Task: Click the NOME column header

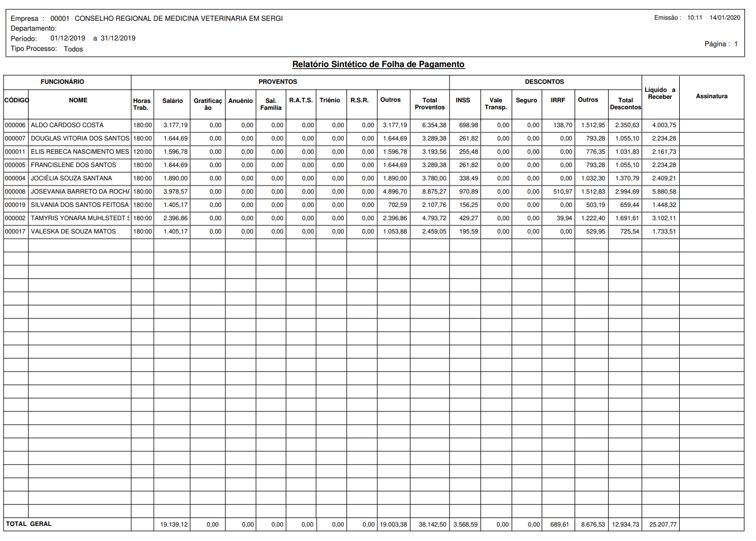Action: coord(78,100)
